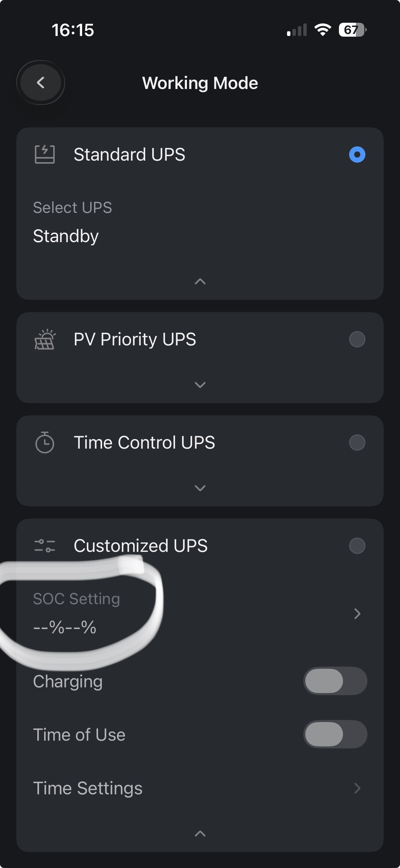This screenshot has width=400, height=868.
Task: Toggle the Time of Use switch
Action: point(335,734)
